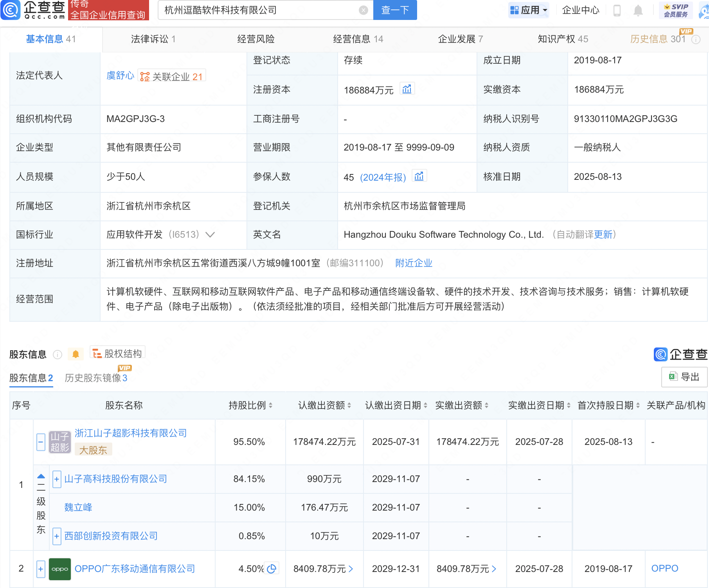Open the 应用 dropdown menu
The width and height of the screenshot is (709, 588).
click(529, 11)
